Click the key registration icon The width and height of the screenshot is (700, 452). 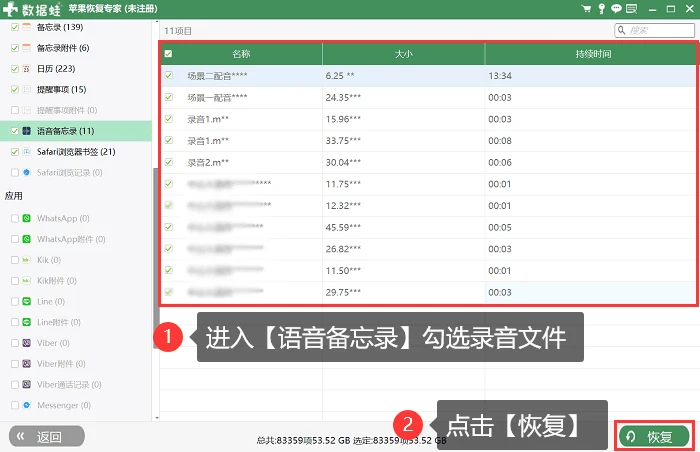[x=601, y=8]
